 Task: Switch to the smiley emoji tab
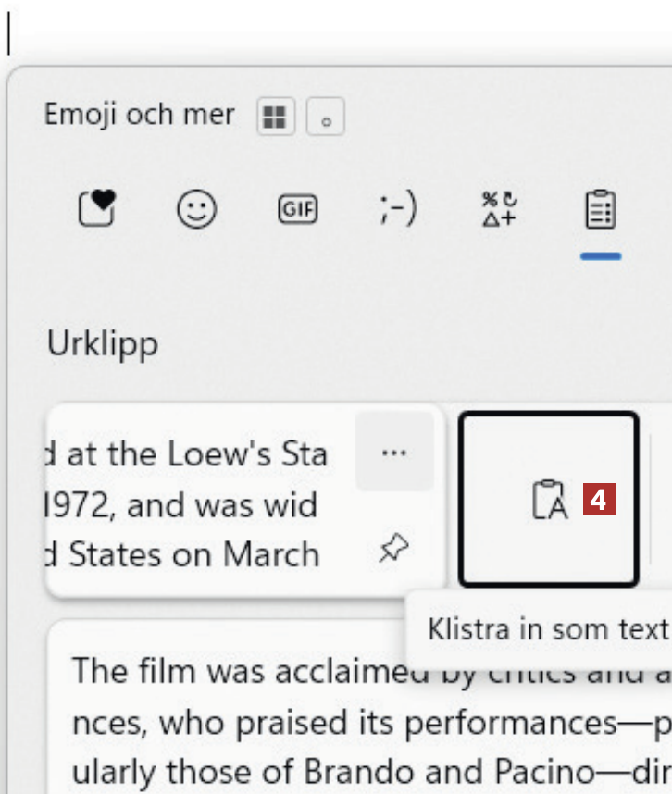coord(196,209)
